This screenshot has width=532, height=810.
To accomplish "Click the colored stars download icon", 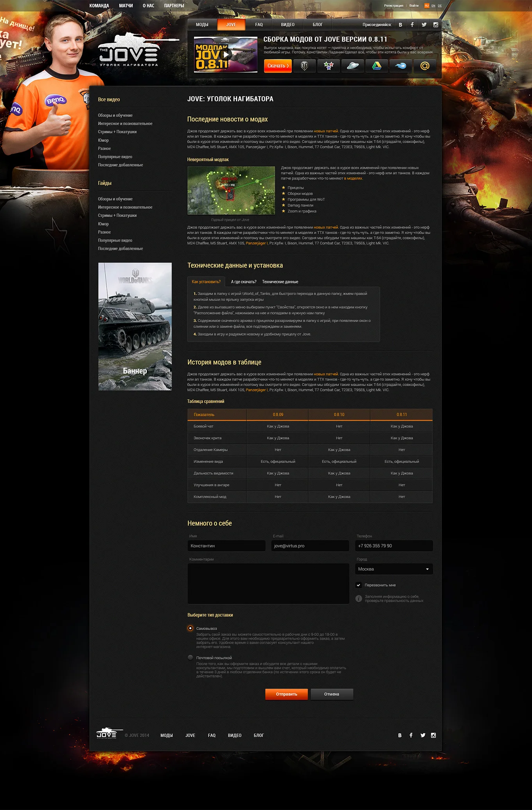I will point(329,66).
